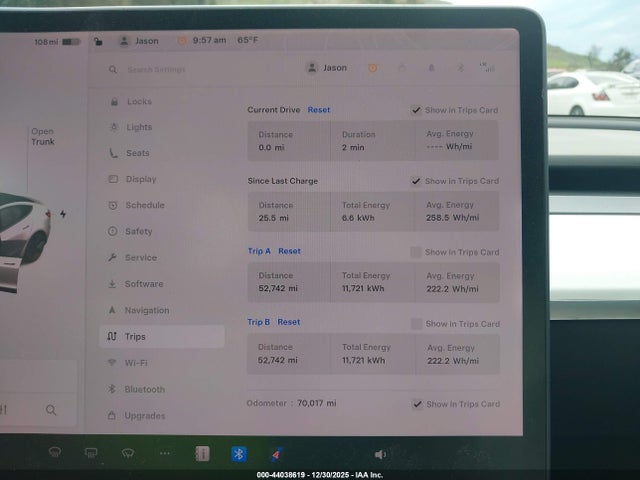Select Service in the settings sidebar
Image resolution: width=640 pixels, height=480 pixels.
(x=133, y=258)
